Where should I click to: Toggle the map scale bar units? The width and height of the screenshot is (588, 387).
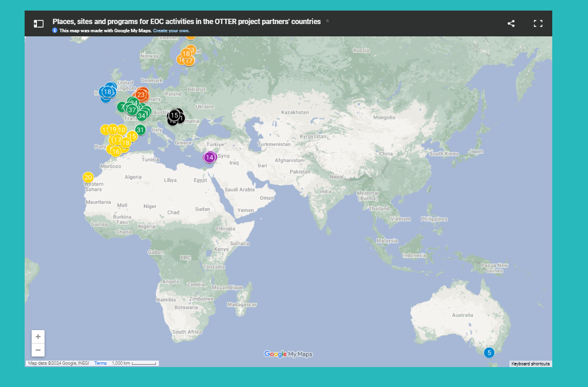[x=135, y=364]
